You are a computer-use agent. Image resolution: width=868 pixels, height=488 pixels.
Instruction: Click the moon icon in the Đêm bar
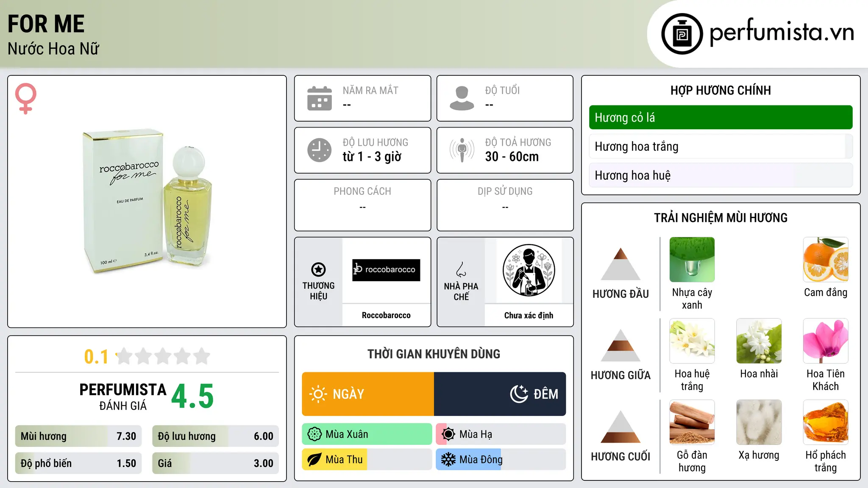point(519,394)
